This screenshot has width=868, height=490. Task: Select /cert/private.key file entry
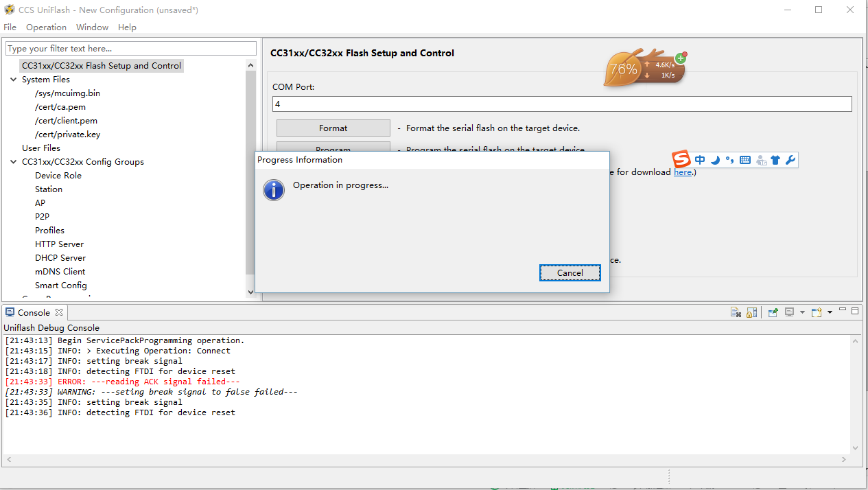67,135
